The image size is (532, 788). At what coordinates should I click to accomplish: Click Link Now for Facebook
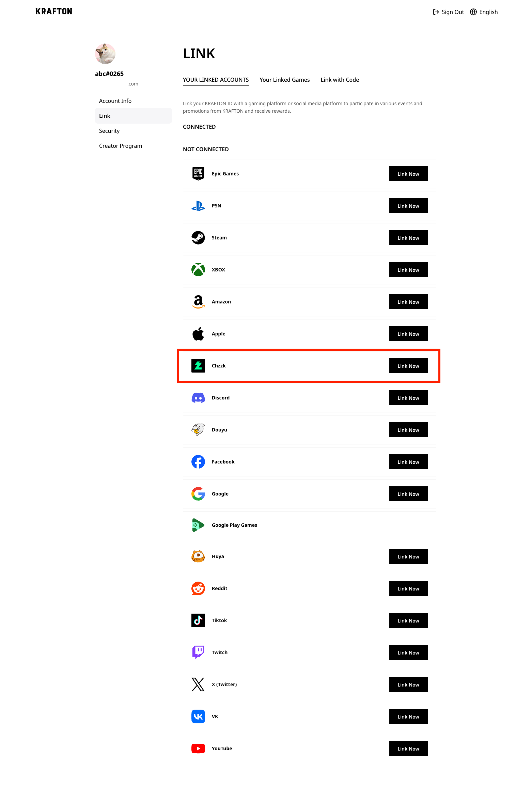408,461
